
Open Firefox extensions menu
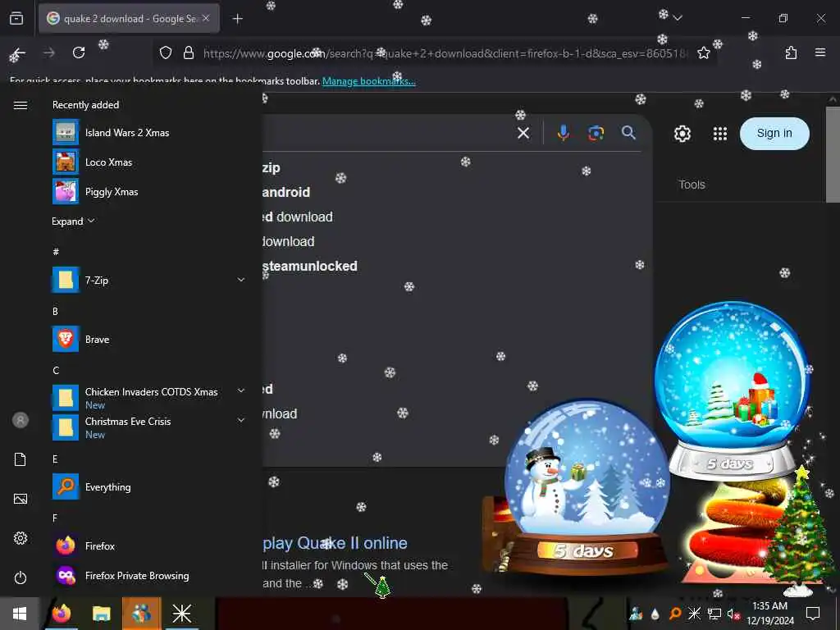point(791,52)
